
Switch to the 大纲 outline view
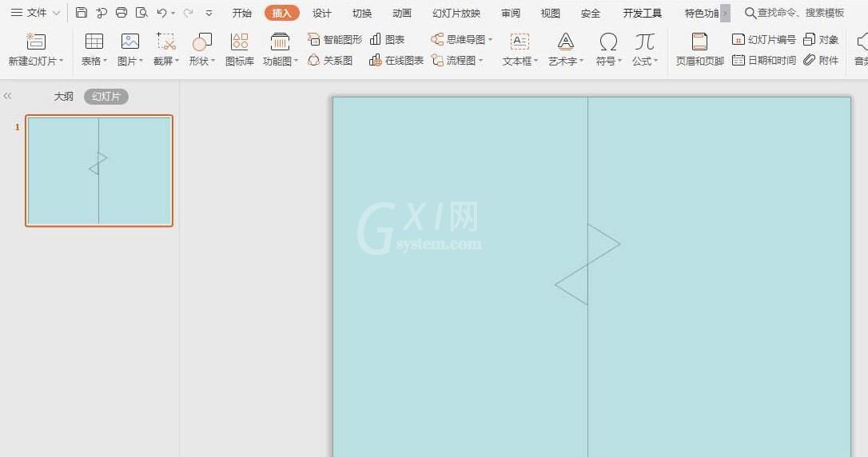(63, 96)
